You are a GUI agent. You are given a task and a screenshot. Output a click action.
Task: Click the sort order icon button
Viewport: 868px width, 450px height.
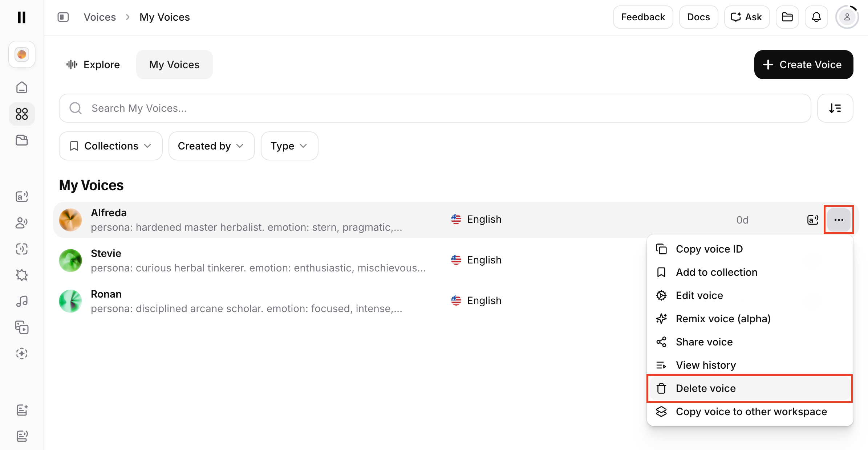point(835,108)
